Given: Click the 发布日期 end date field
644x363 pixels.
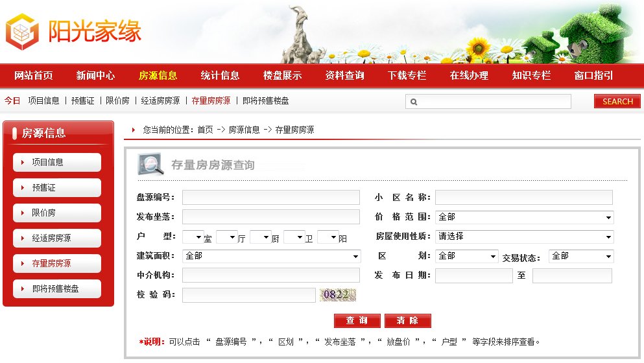Looking at the screenshot, I should click(x=572, y=275).
